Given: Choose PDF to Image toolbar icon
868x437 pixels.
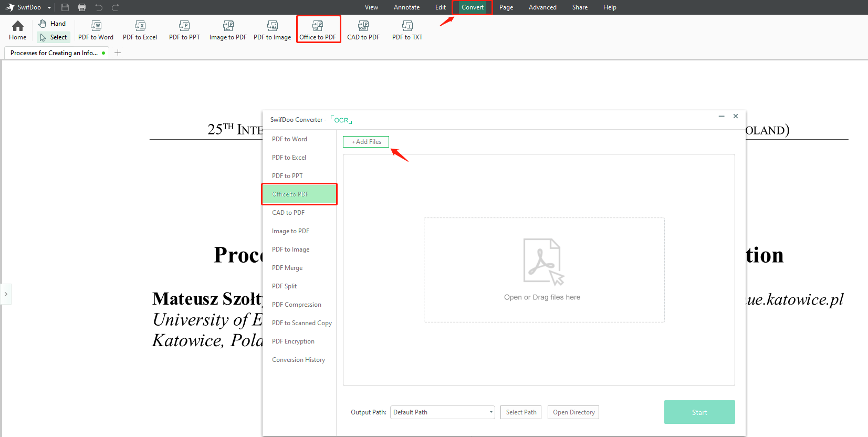Looking at the screenshot, I should click(x=272, y=30).
